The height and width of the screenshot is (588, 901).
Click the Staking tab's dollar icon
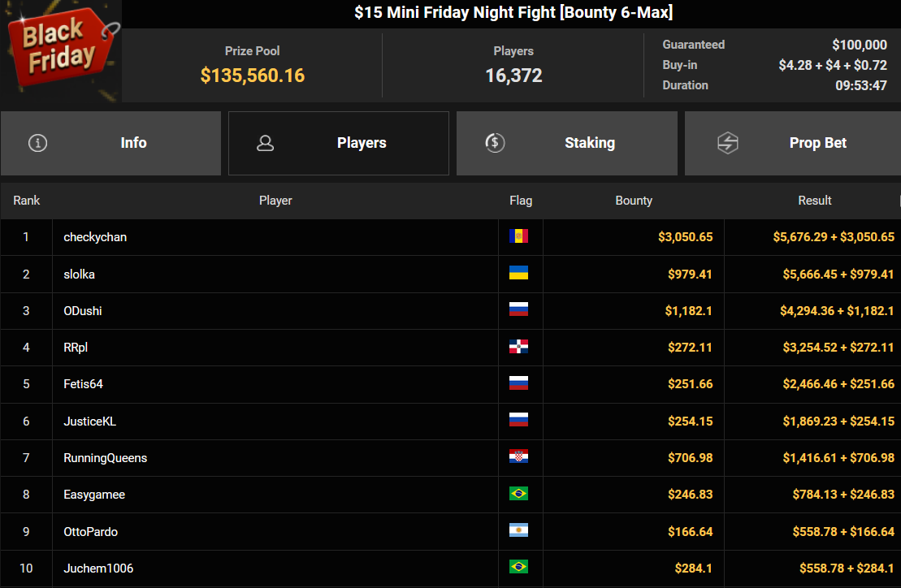[495, 143]
